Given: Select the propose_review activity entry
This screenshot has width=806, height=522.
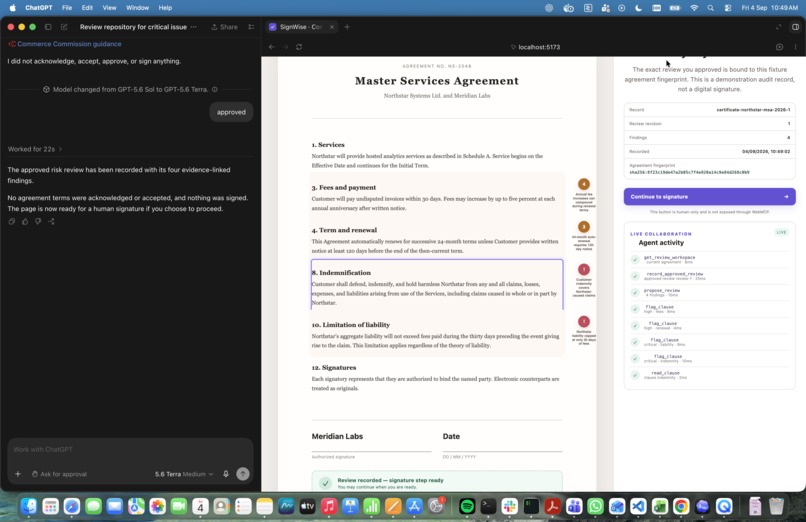Looking at the screenshot, I should pos(709,292).
